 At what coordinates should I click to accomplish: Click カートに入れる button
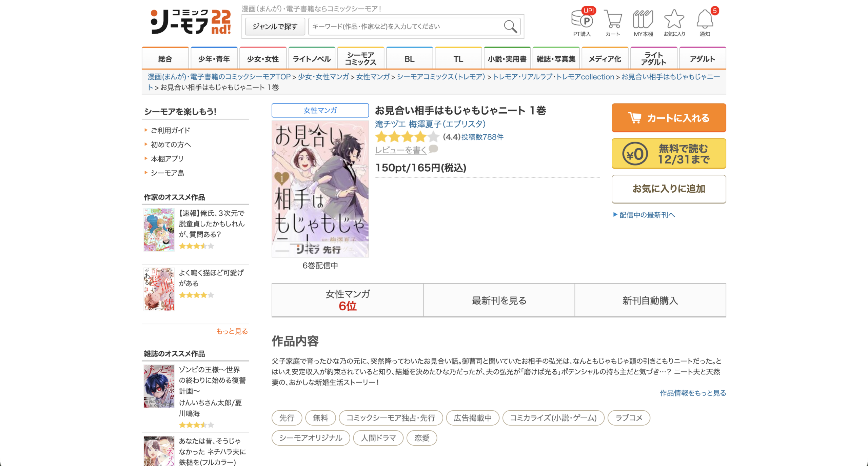click(669, 118)
